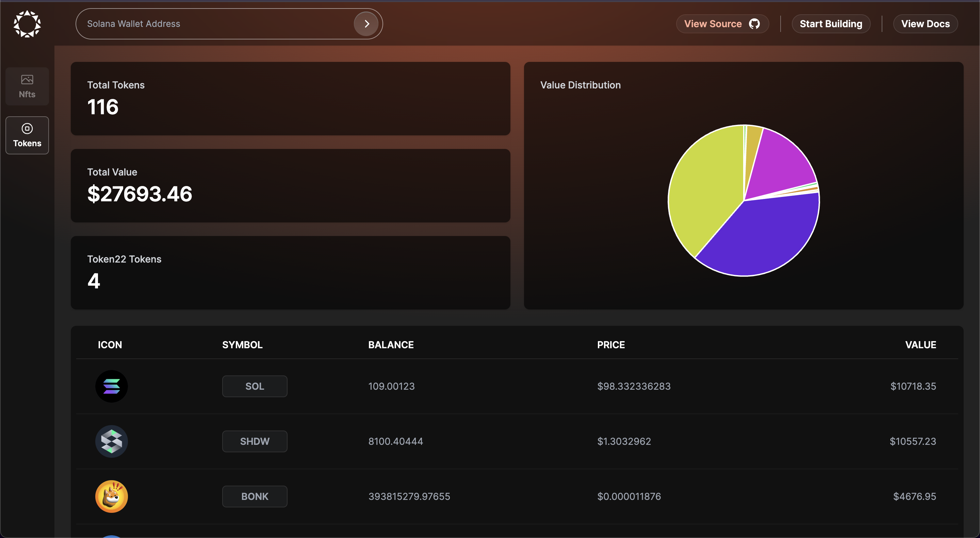The height and width of the screenshot is (538, 980).
Task: Submit wallet address with the arrow button
Action: point(366,24)
